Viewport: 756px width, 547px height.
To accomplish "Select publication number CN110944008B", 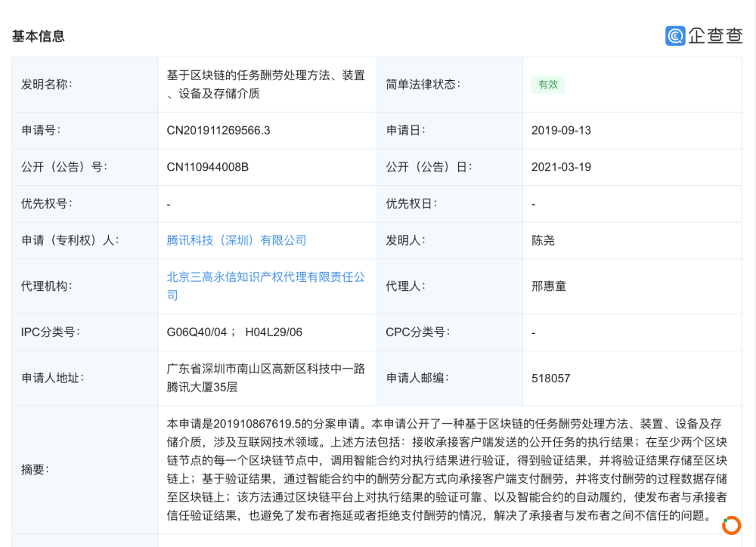I will point(207,167).
